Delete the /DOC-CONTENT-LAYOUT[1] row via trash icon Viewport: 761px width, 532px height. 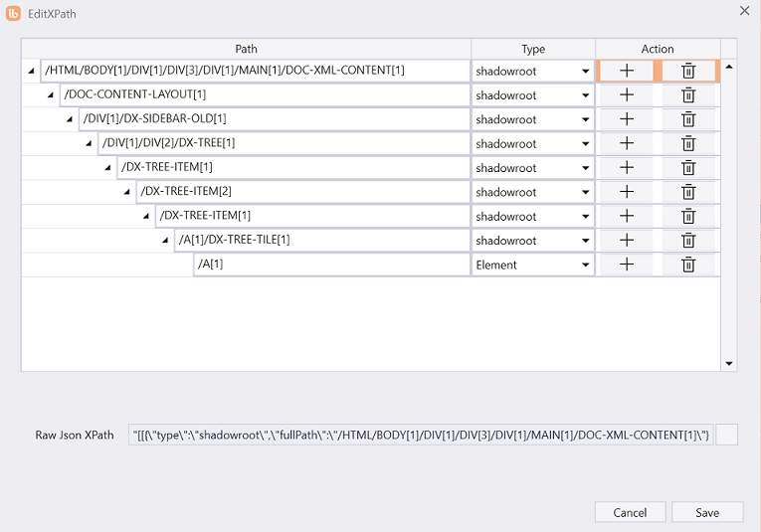687,95
